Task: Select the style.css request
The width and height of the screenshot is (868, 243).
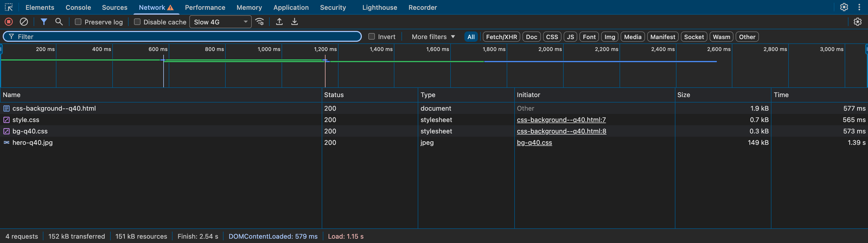Action: (x=434, y=120)
